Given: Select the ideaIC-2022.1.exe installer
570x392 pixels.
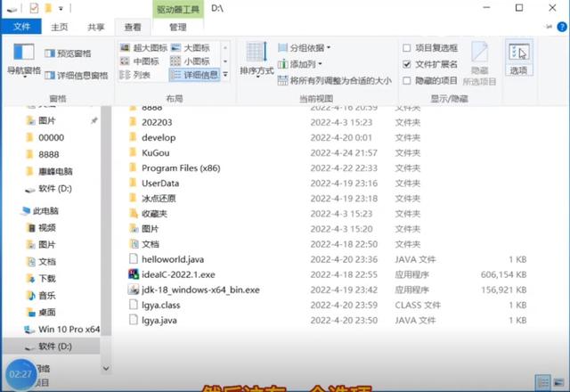Looking at the screenshot, I should 178,274.
